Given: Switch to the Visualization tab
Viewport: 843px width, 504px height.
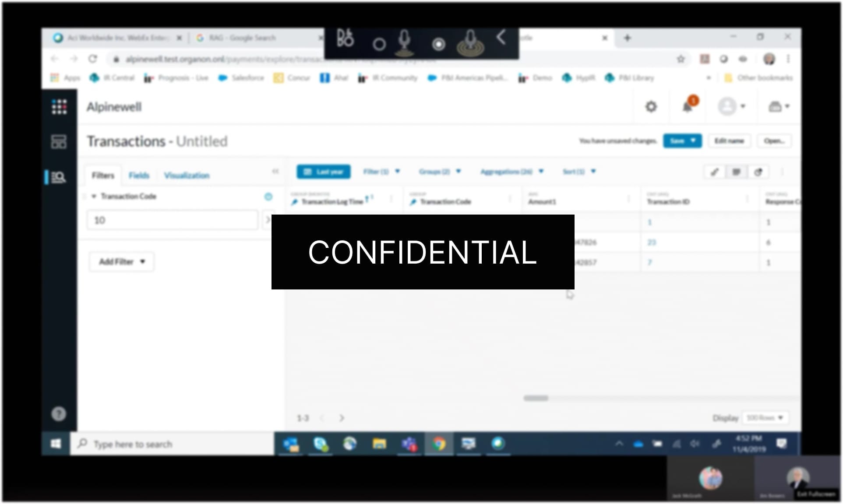Looking at the screenshot, I should 187,175.
